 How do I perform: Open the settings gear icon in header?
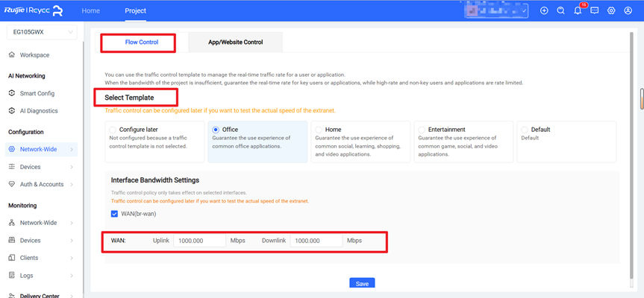[x=611, y=11]
